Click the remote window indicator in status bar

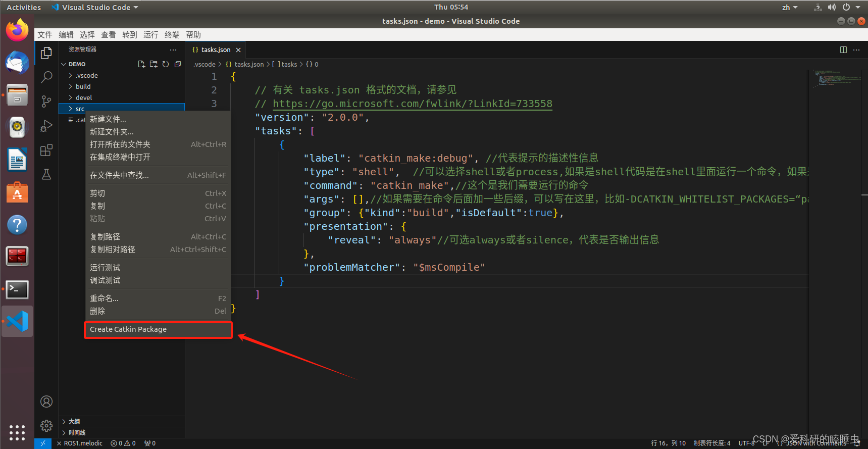click(x=43, y=443)
